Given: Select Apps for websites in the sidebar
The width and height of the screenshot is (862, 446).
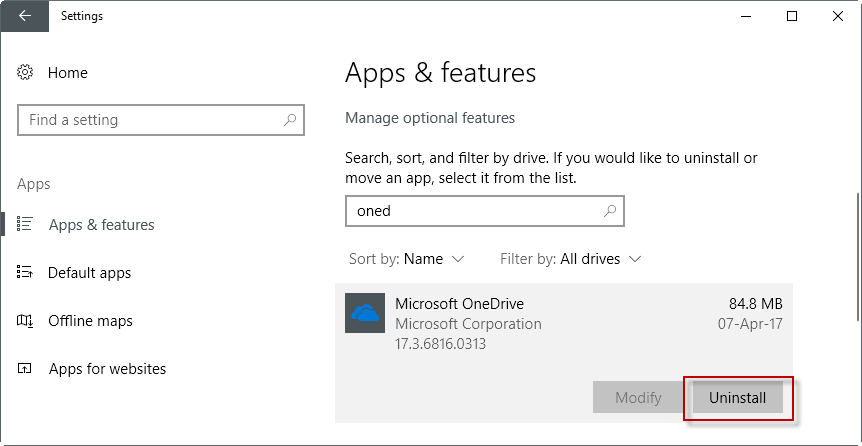Looking at the screenshot, I should (x=107, y=368).
